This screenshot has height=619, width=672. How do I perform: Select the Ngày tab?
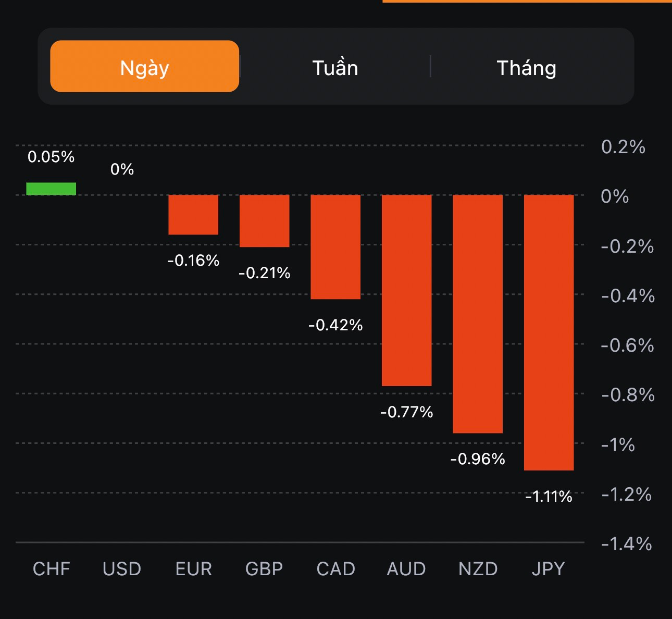[144, 67]
